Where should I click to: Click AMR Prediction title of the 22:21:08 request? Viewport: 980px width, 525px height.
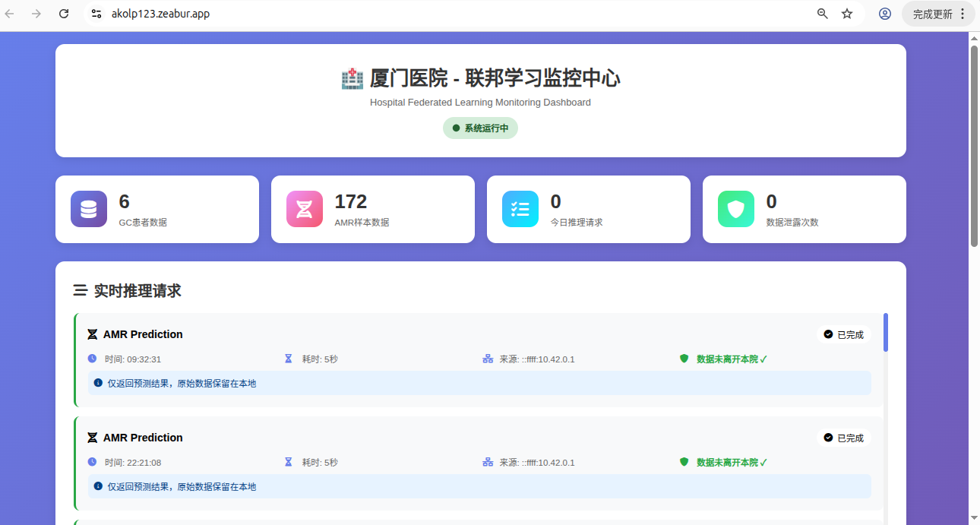(143, 438)
